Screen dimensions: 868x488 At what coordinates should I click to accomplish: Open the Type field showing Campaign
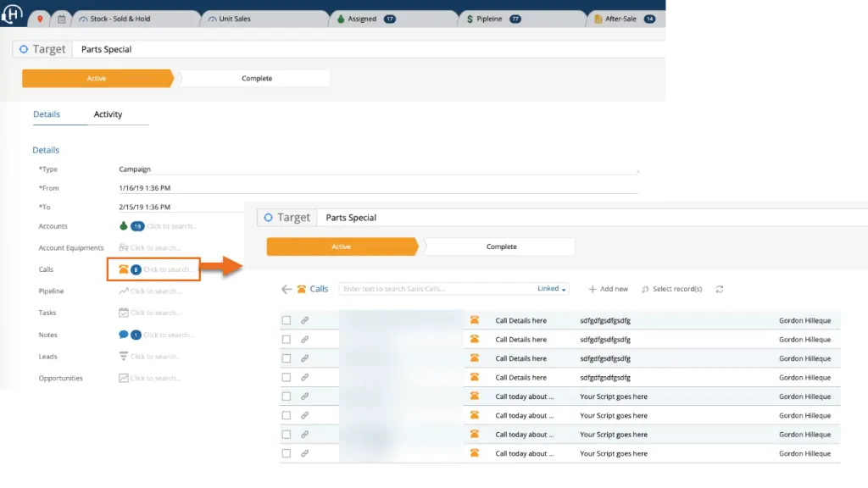point(377,169)
